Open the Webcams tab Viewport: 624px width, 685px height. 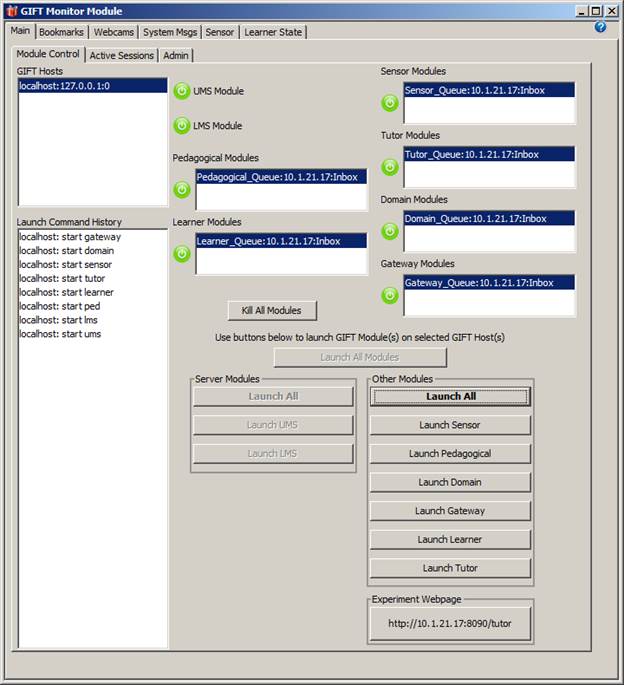coord(114,32)
